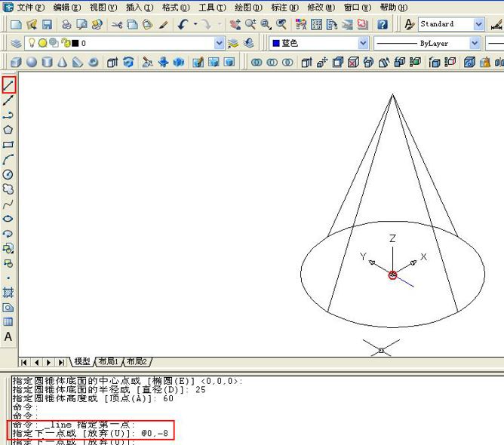504x445 pixels.
Task: Toggle the layer lock padlock icon
Action: (66, 43)
